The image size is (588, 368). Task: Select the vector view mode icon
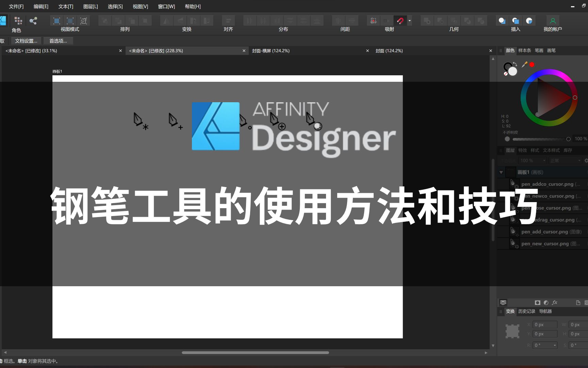[x=57, y=21]
